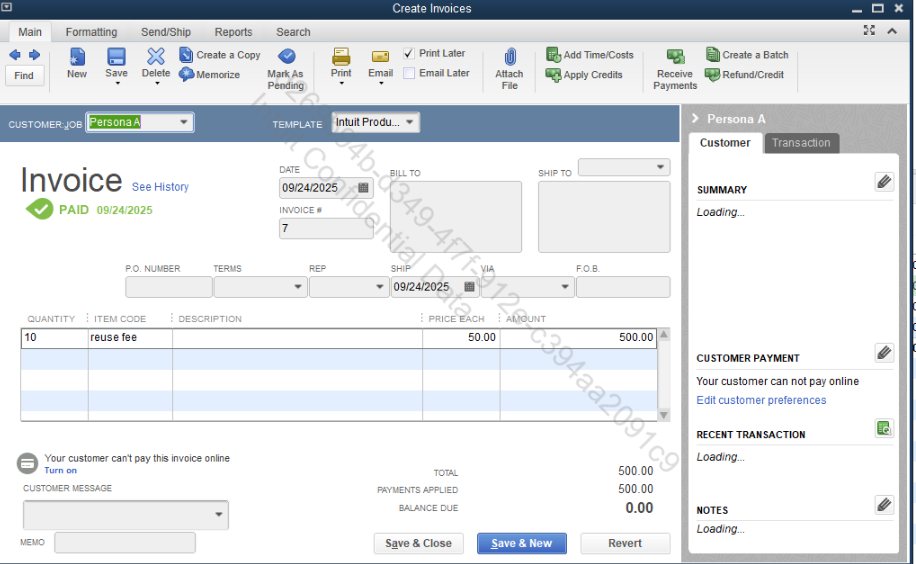This screenshot has width=916, height=564.
Task: Expand the Customer:Job dropdown
Action: pos(183,123)
